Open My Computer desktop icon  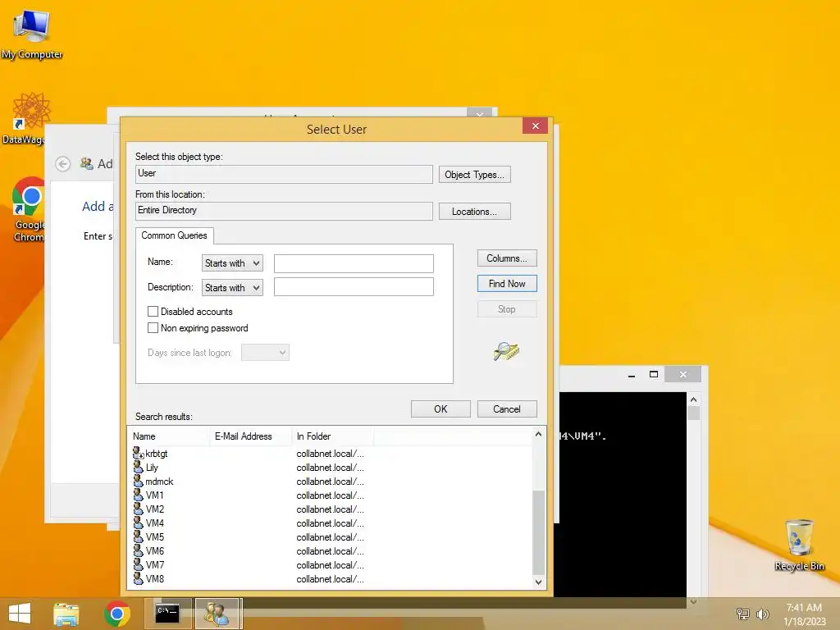pyautogui.click(x=32, y=34)
